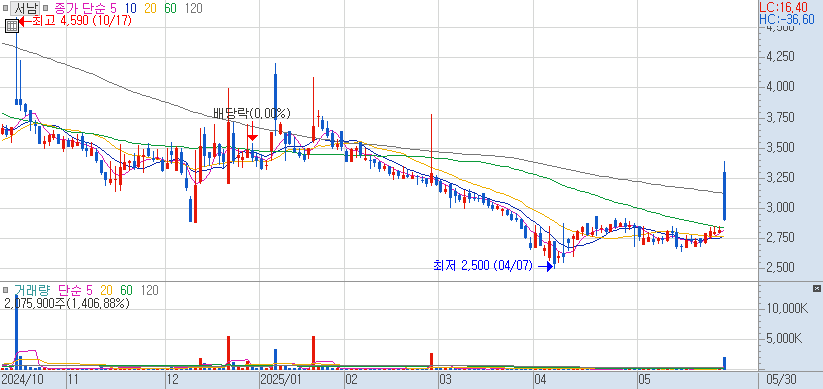Click the 2,500 price axis label
The height and width of the screenshot is (389, 823).
click(x=780, y=268)
